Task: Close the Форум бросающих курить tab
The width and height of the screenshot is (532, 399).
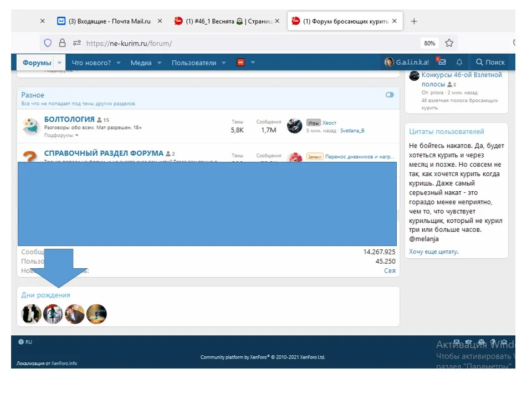Action: (395, 21)
